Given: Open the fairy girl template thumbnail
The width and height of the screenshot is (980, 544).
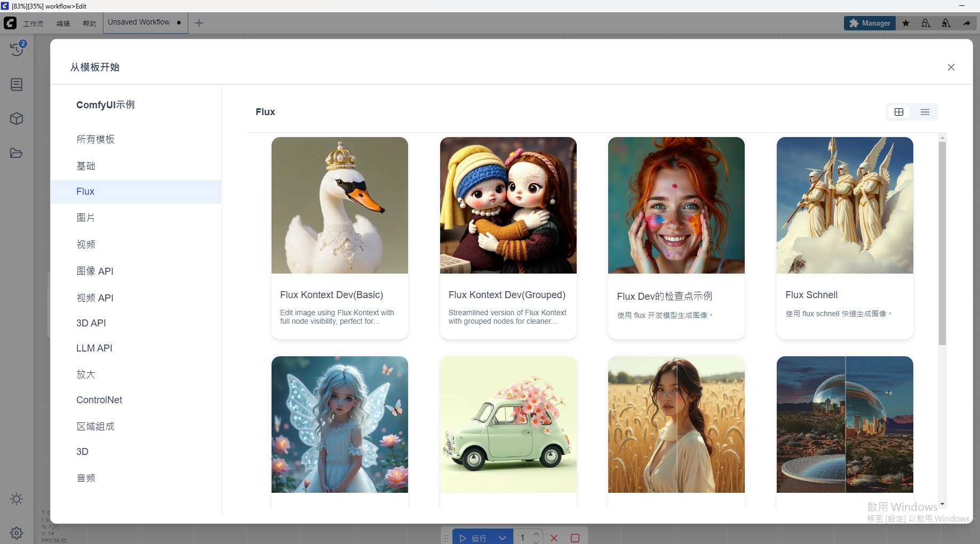Looking at the screenshot, I should click(340, 425).
